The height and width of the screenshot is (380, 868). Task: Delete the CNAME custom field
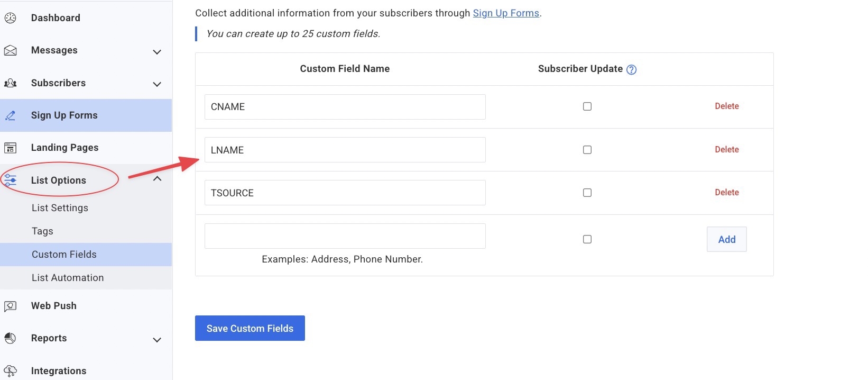(x=727, y=106)
